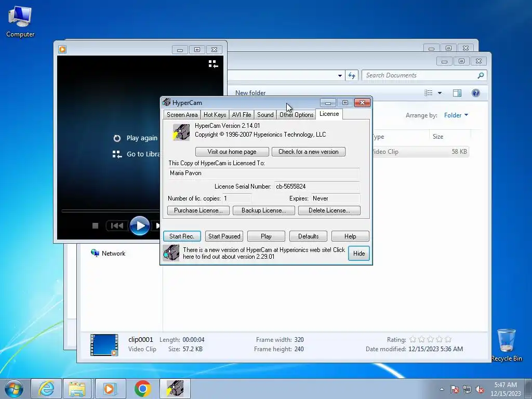Image resolution: width=532 pixels, height=399 pixels.
Task: Open the Other Options tab
Action: (x=296, y=115)
